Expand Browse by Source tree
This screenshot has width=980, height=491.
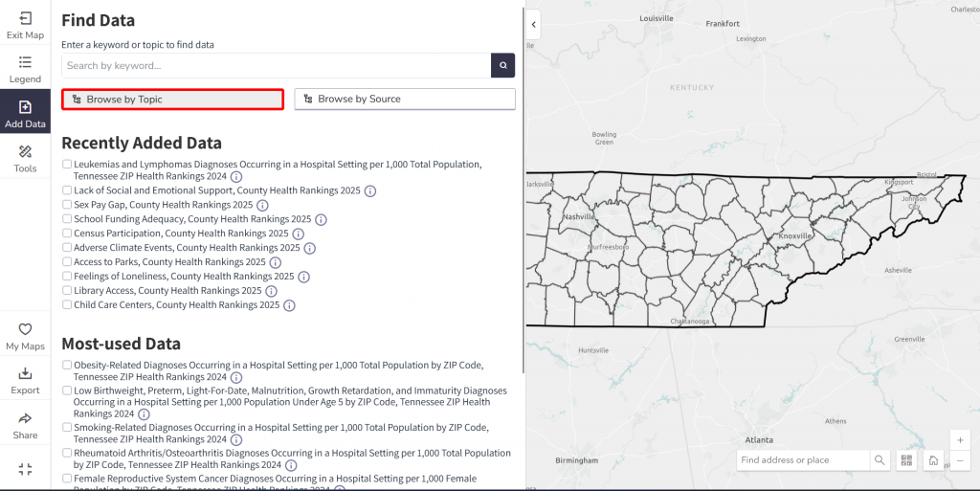405,99
